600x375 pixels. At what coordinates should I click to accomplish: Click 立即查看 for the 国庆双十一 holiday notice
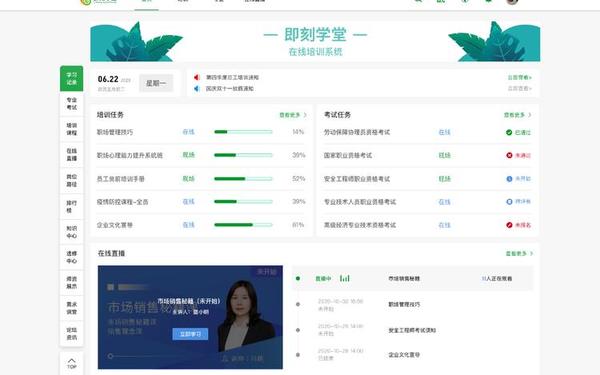tap(519, 88)
